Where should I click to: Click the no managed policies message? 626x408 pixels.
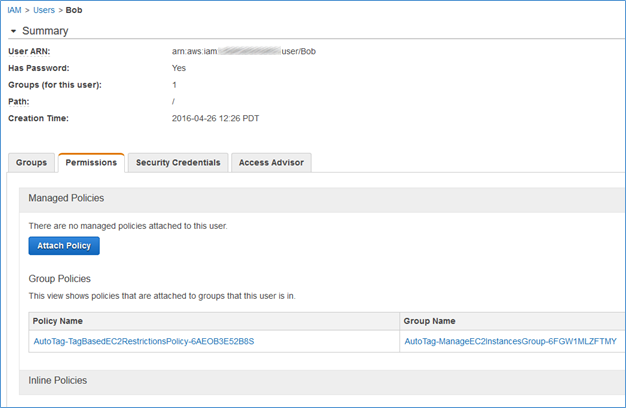128,226
